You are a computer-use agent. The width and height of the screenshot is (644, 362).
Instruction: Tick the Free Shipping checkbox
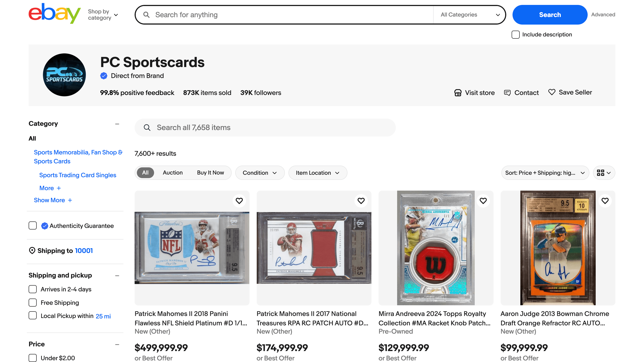[x=32, y=303]
